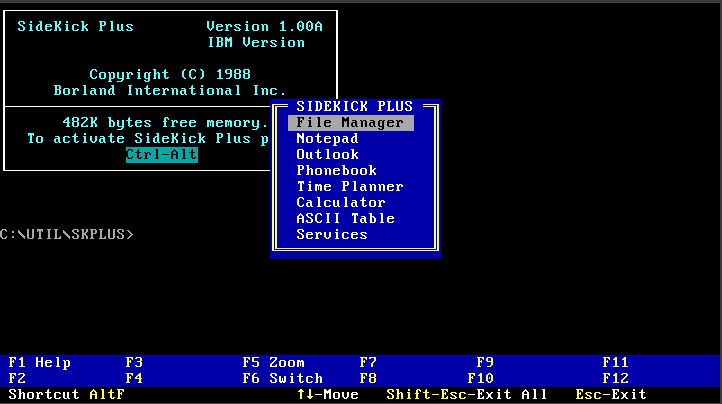Click the C:\UTIL\SKPLUS> command prompt
This screenshot has width=722, height=404.
pos(67,234)
